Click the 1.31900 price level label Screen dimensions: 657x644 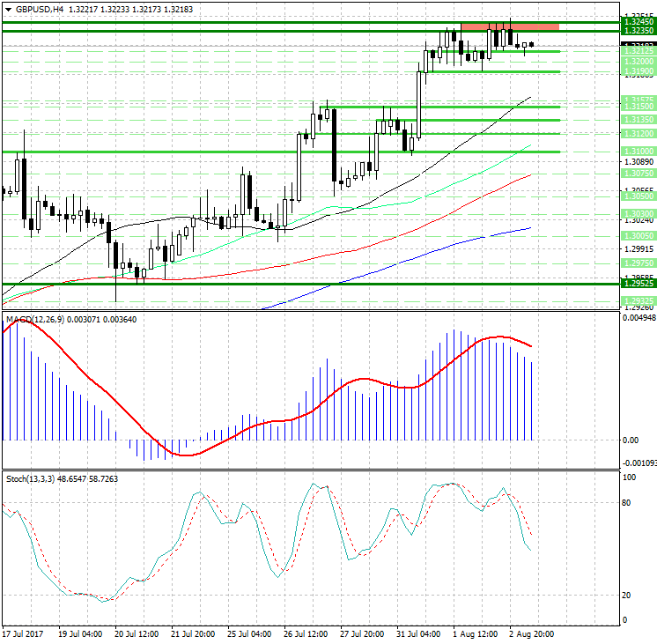(637, 70)
